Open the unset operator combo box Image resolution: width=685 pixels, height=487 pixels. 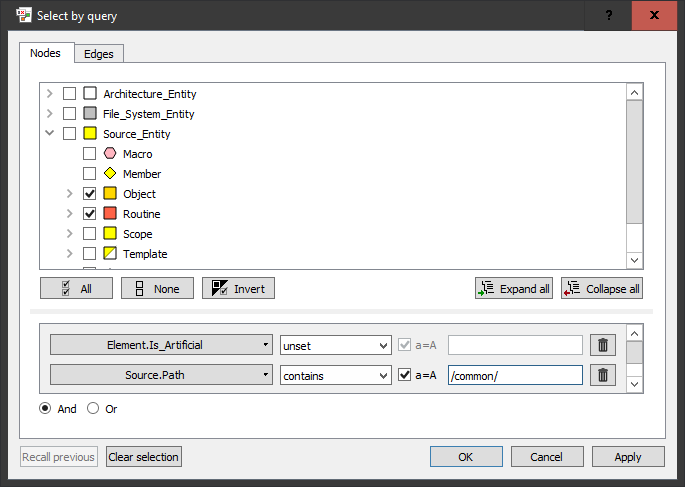[336, 345]
